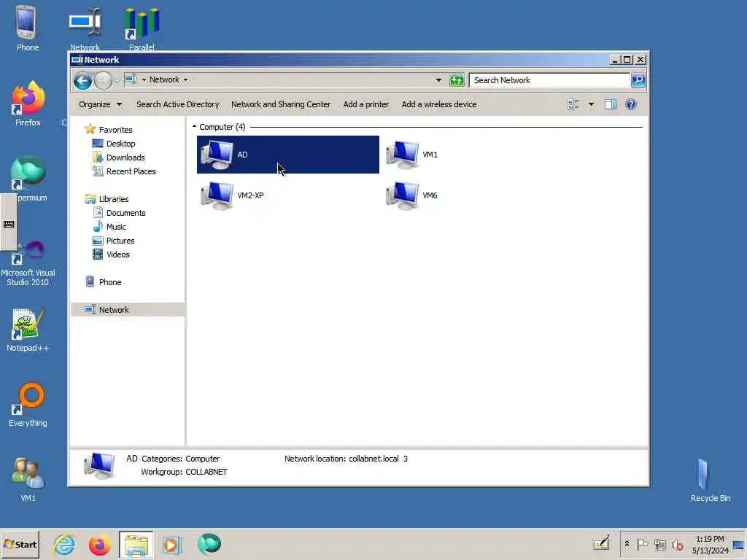Open the Help button
Screen dimensions: 747x560
coord(631,104)
